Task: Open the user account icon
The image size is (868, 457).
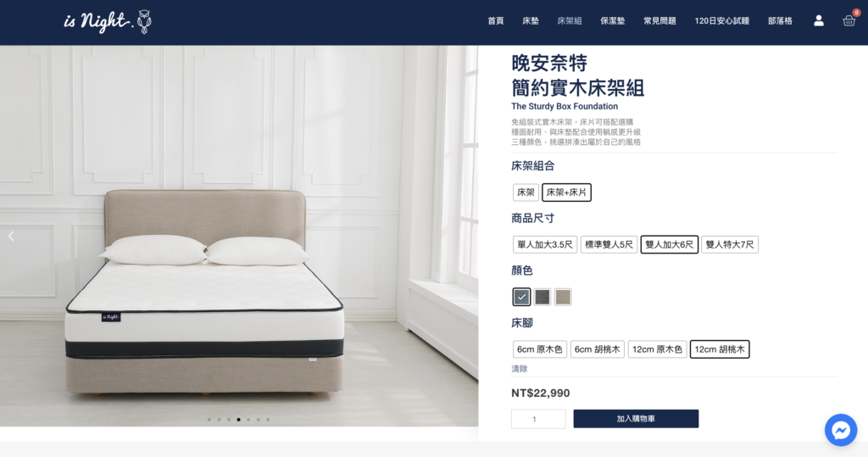Action: 819,21
